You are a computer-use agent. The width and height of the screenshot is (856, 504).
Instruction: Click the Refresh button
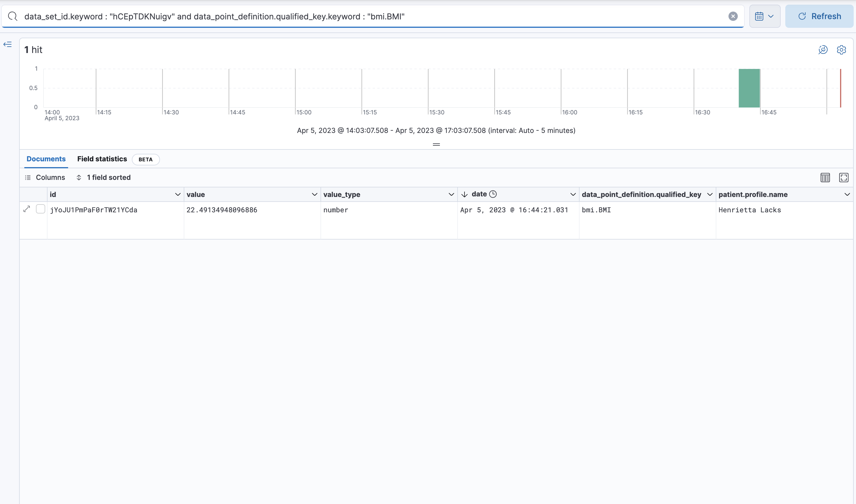click(x=819, y=16)
